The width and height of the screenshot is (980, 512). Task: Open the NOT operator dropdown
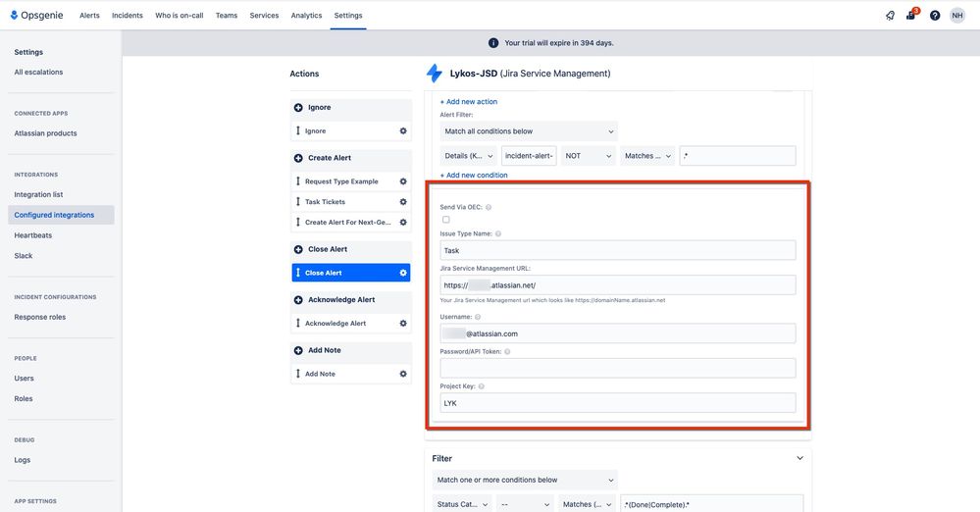pos(589,156)
